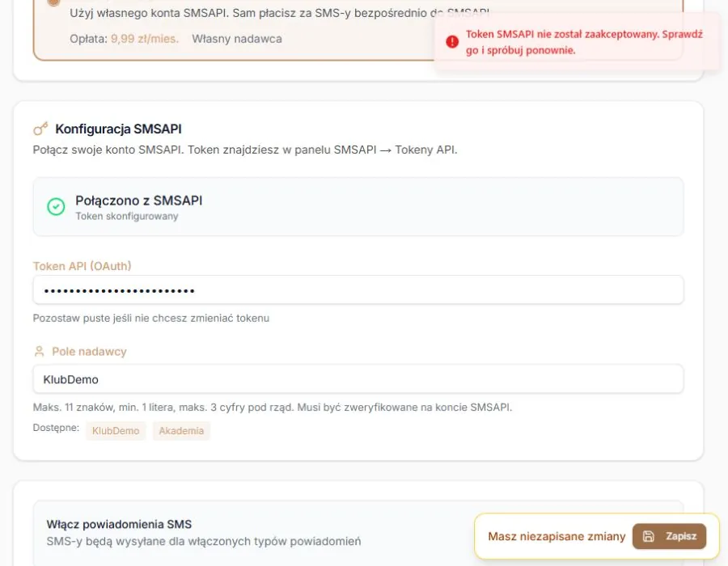Click the "Własny nadawca" text
Screen dimensions: 728x566
click(237, 39)
